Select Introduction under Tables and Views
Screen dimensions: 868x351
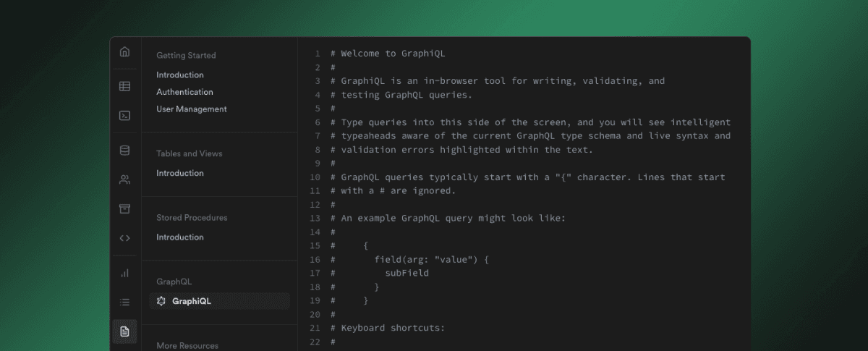[x=180, y=173]
